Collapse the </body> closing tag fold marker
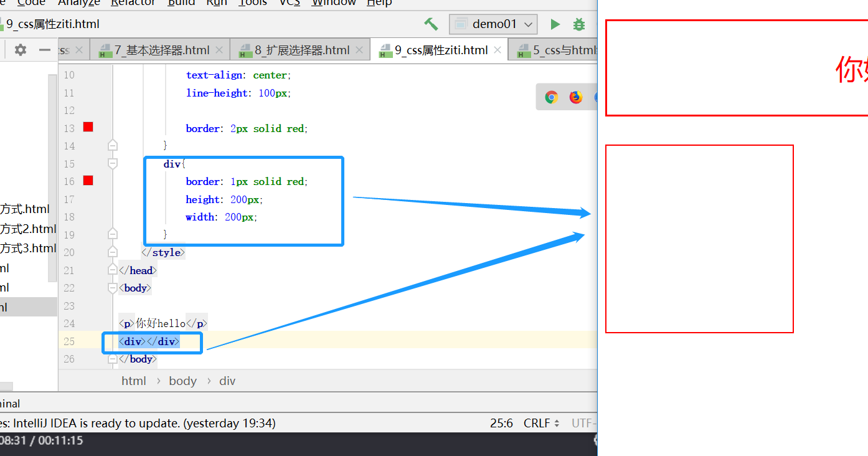The image size is (868, 456). click(x=113, y=359)
